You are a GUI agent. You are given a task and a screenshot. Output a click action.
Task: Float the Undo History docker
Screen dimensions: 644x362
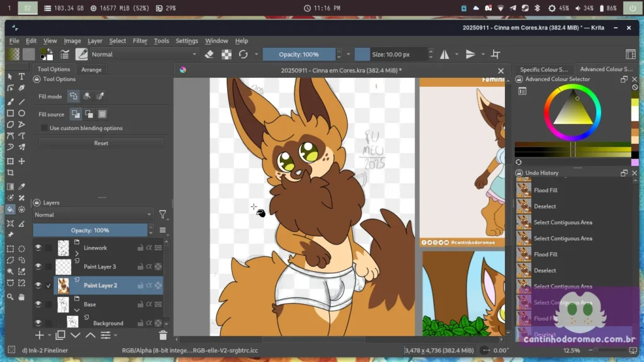pyautogui.click(x=624, y=173)
